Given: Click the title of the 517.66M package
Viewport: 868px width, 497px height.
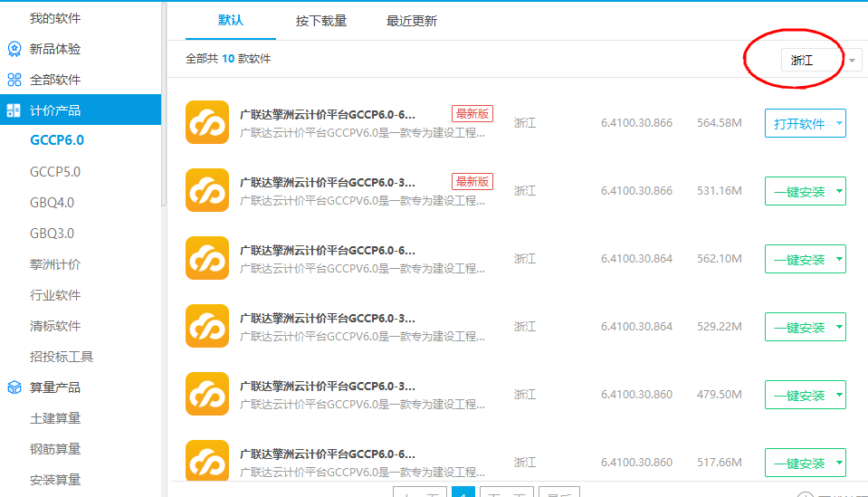Looking at the screenshot, I should point(327,454).
